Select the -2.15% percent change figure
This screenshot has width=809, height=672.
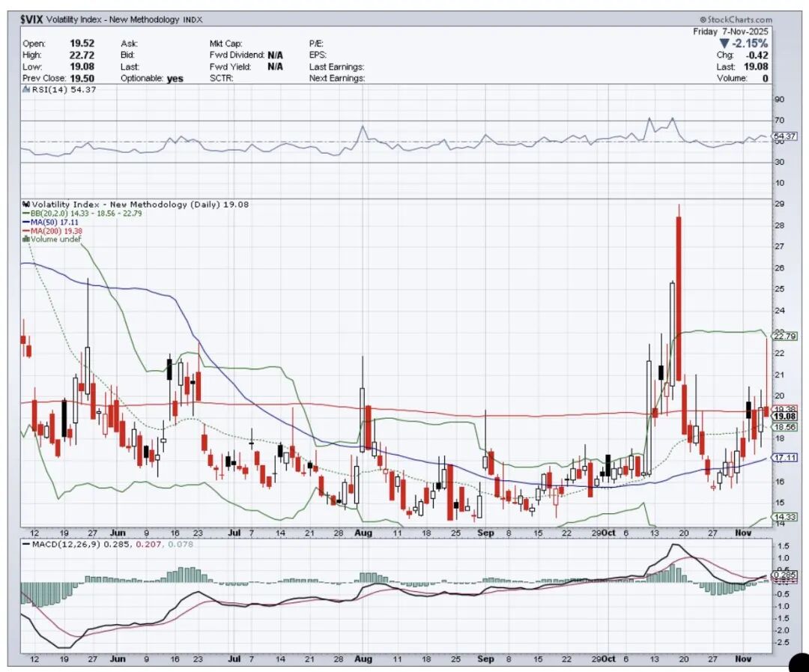click(749, 43)
